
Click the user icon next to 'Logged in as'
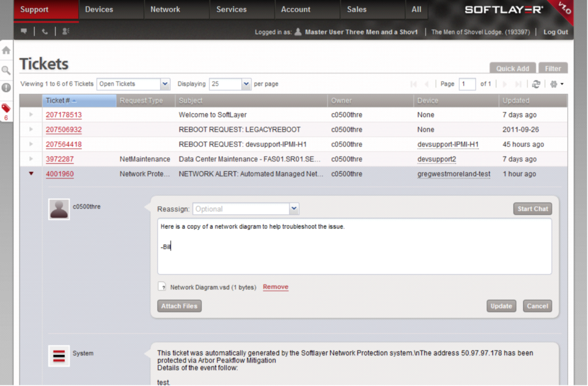pos(298,32)
